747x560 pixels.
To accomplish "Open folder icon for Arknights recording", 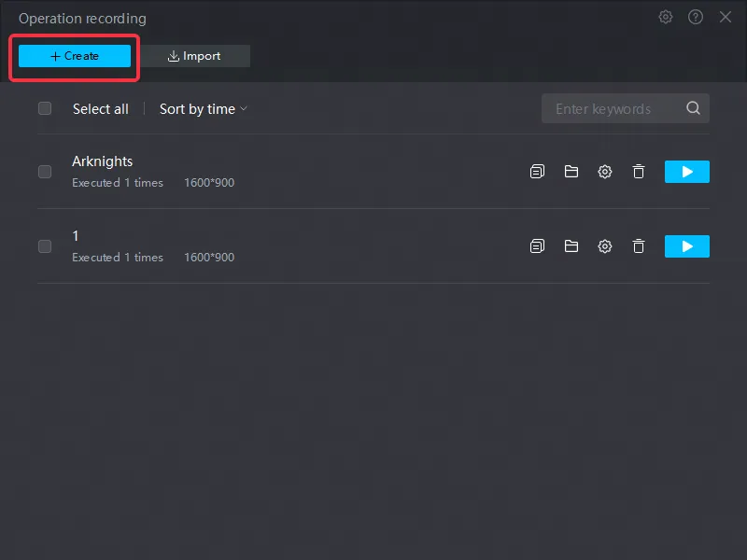I will [x=571, y=172].
